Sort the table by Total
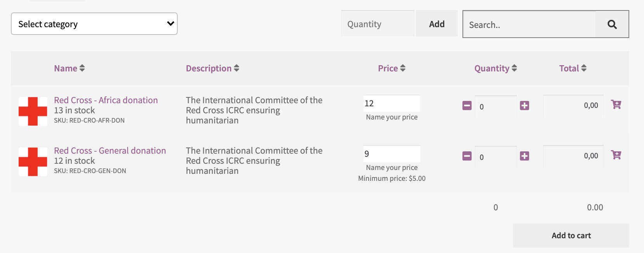 (573, 68)
